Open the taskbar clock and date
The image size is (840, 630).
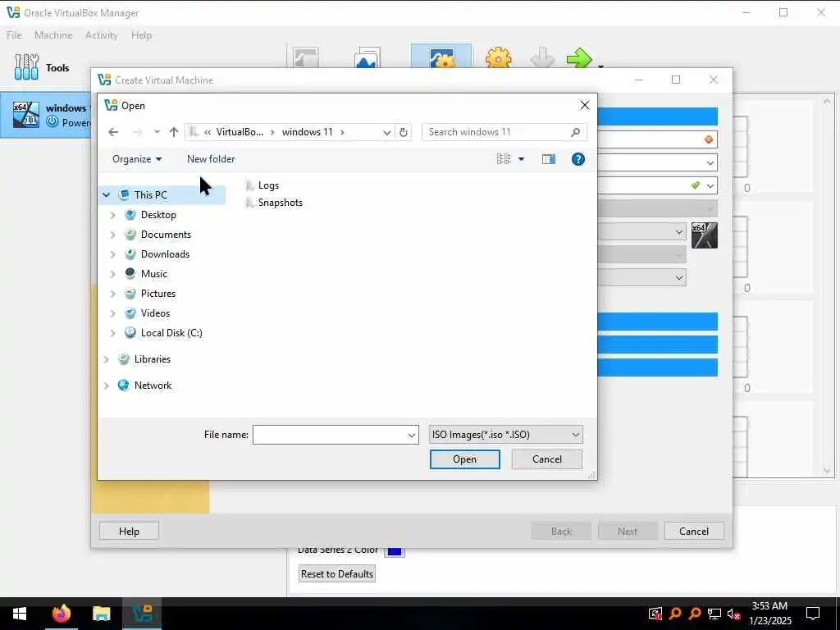[x=769, y=614]
